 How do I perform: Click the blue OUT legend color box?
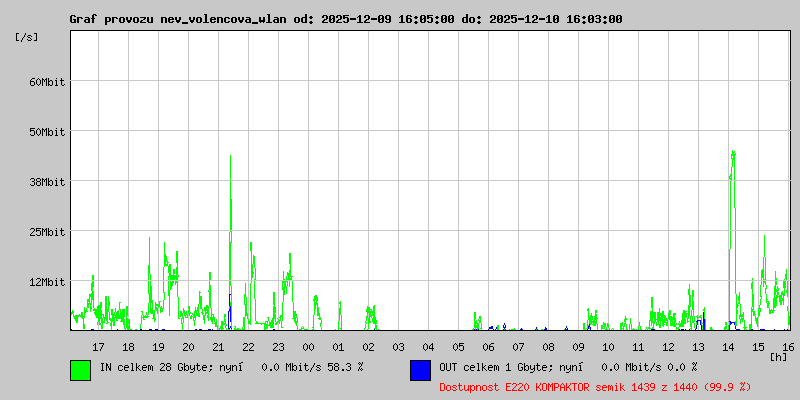pyautogui.click(x=420, y=370)
